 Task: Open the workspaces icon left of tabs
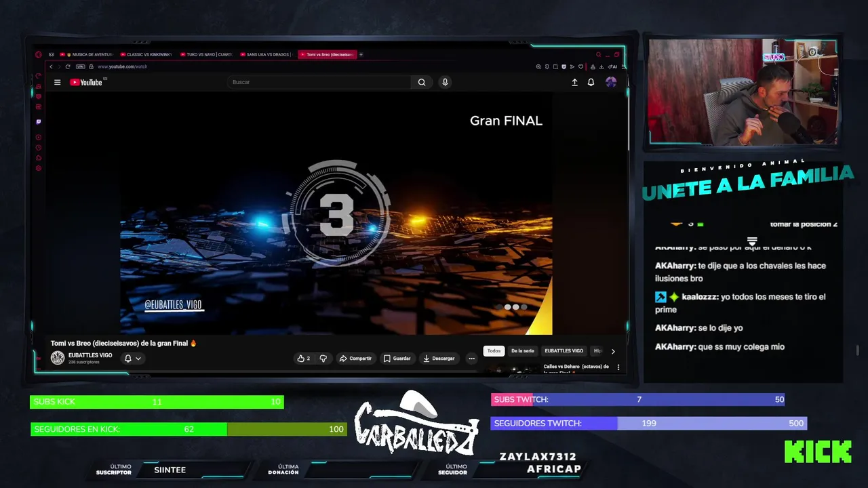(52, 54)
